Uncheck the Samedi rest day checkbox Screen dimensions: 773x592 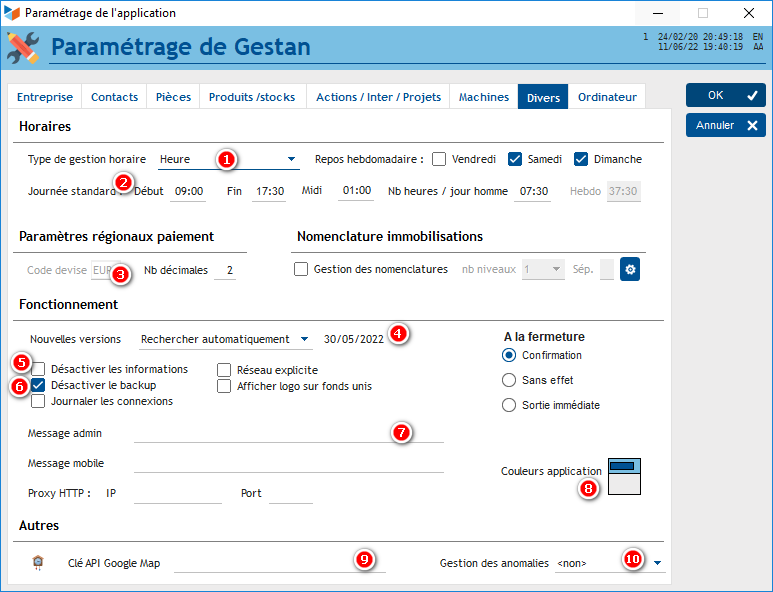[515, 159]
